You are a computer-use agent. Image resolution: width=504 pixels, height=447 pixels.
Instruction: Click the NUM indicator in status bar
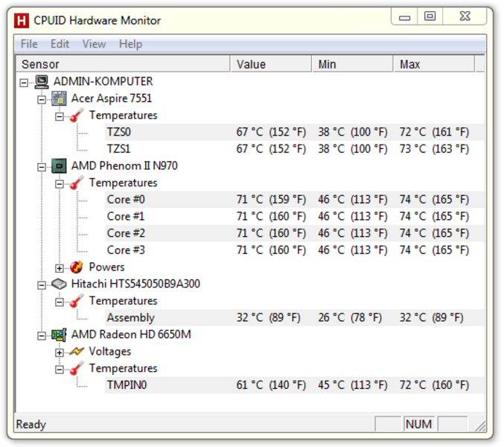point(418,424)
